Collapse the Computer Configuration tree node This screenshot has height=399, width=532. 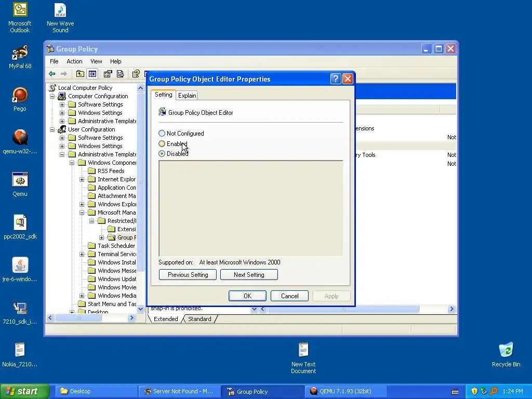(x=52, y=96)
